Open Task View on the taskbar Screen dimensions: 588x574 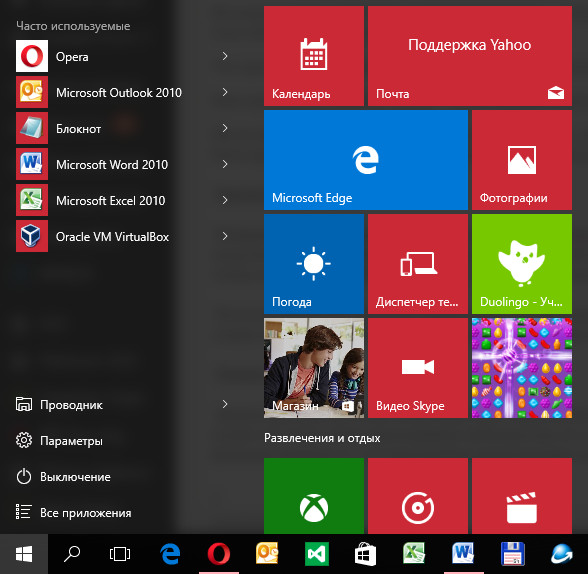pos(120,554)
